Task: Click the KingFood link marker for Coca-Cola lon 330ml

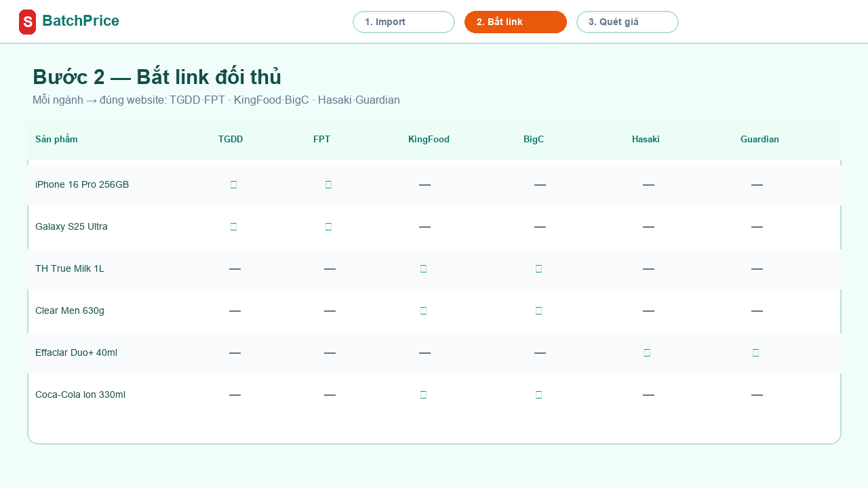Action: 423,394
